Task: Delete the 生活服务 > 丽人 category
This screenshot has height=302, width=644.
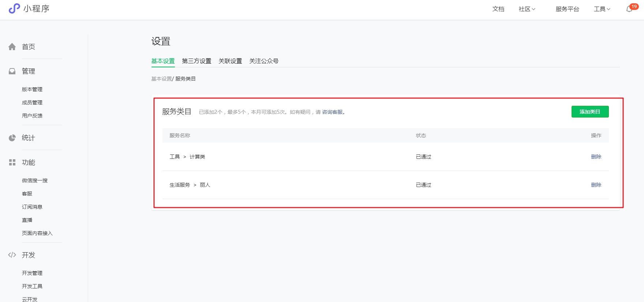Action: [x=596, y=185]
